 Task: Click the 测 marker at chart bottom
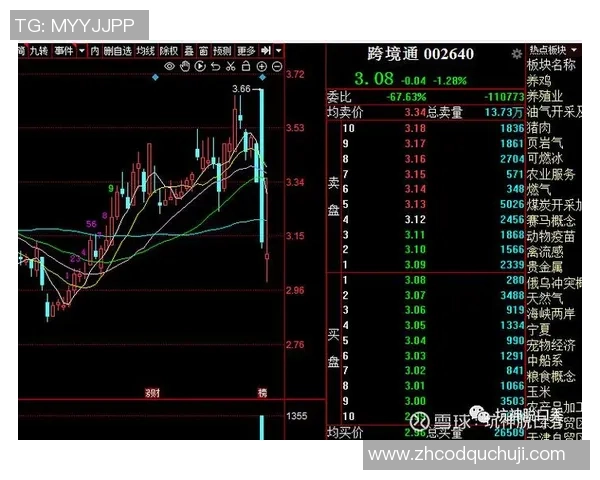[152, 393]
